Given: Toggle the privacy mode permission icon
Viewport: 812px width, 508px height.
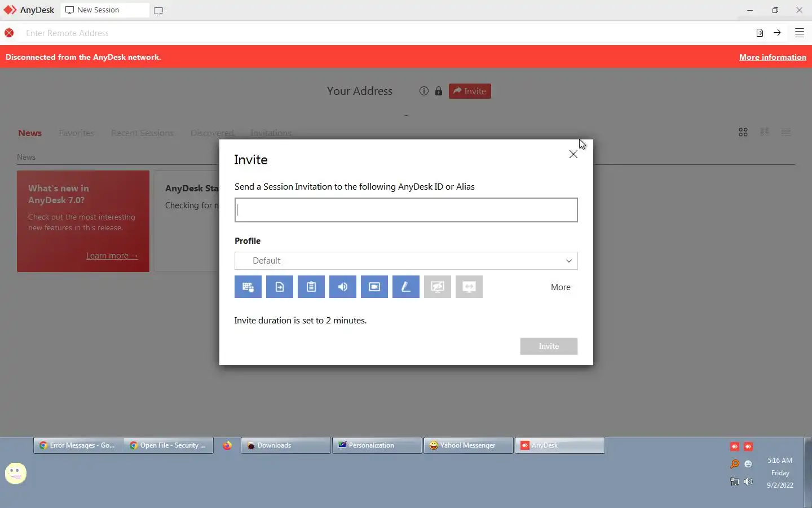Looking at the screenshot, I should pos(438,287).
